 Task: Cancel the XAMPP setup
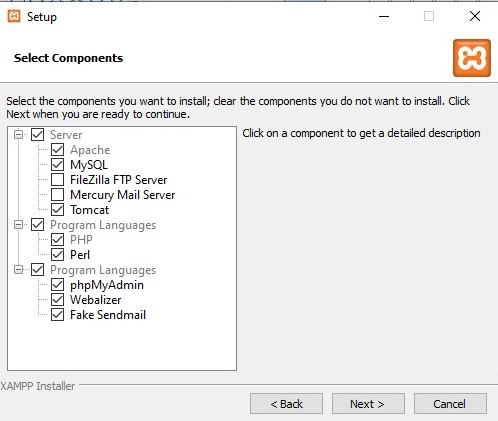pyautogui.click(x=450, y=404)
